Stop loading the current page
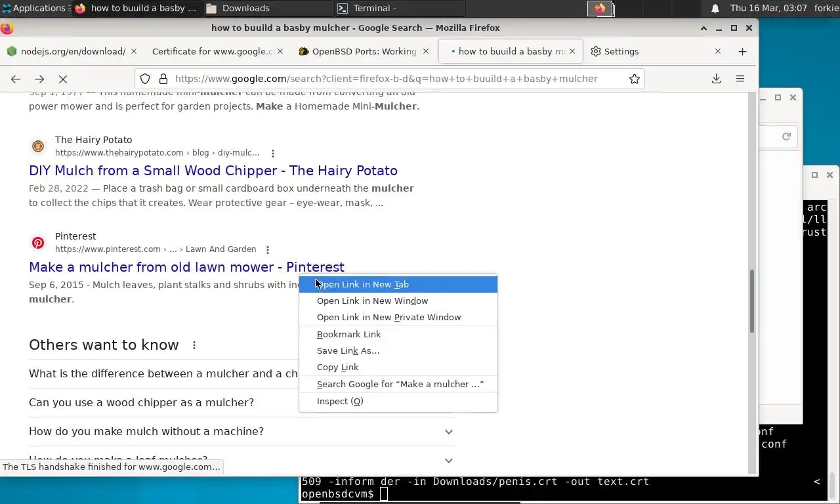 pyautogui.click(x=63, y=79)
